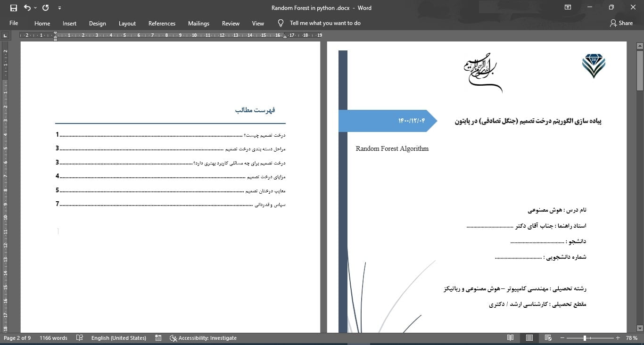Click the vertical scrollbar down arrow

click(x=640, y=328)
